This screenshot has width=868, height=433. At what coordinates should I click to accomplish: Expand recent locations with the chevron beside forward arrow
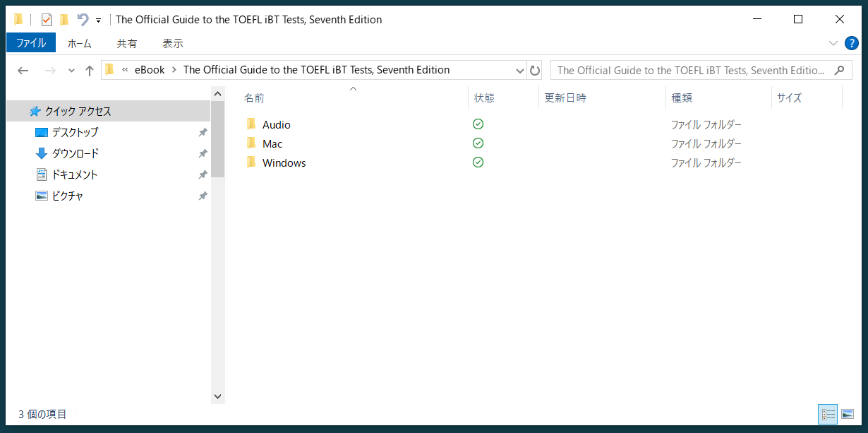pos(71,70)
